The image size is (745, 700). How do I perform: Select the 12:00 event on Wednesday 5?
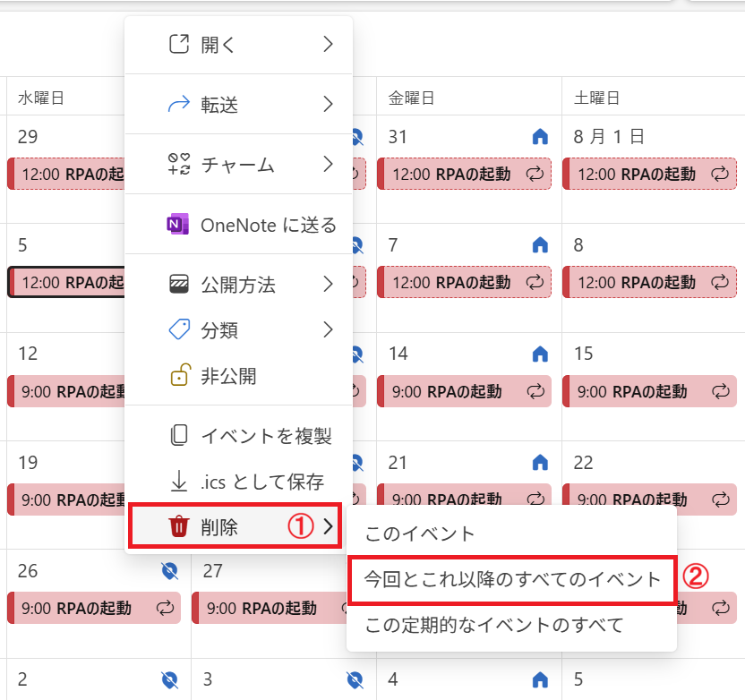click(66, 283)
